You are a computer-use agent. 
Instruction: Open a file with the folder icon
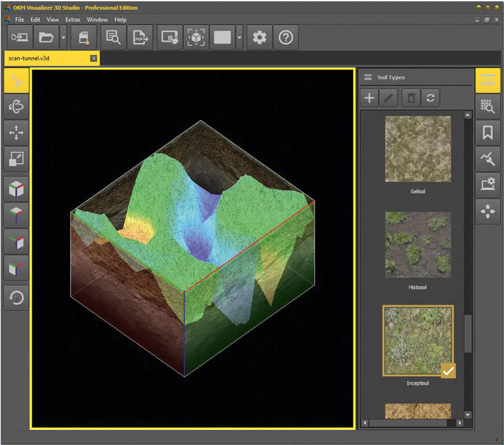coord(46,38)
